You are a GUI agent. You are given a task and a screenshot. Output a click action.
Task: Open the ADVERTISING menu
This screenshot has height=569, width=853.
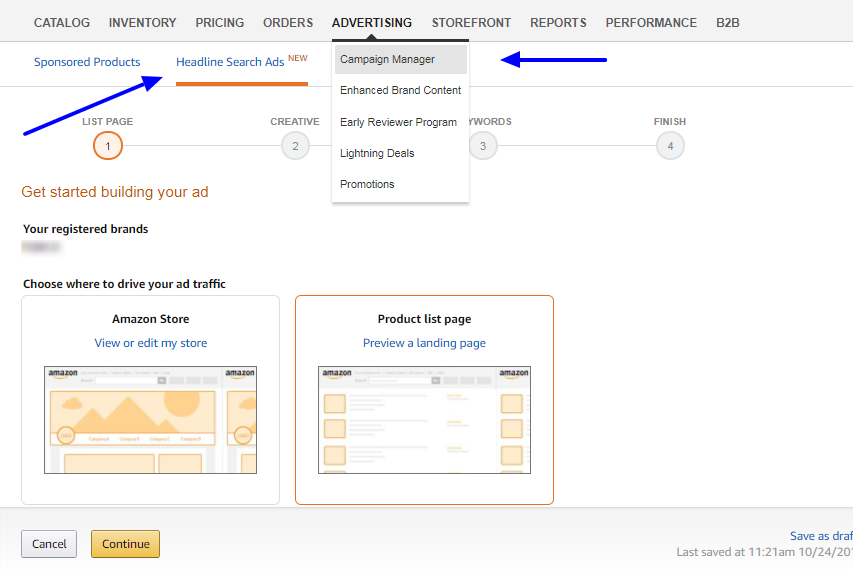[372, 23]
